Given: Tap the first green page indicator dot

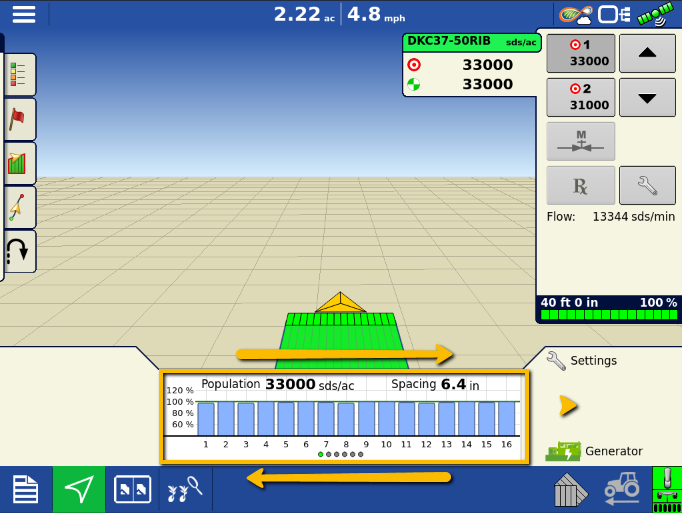Looking at the screenshot, I should 321,454.
